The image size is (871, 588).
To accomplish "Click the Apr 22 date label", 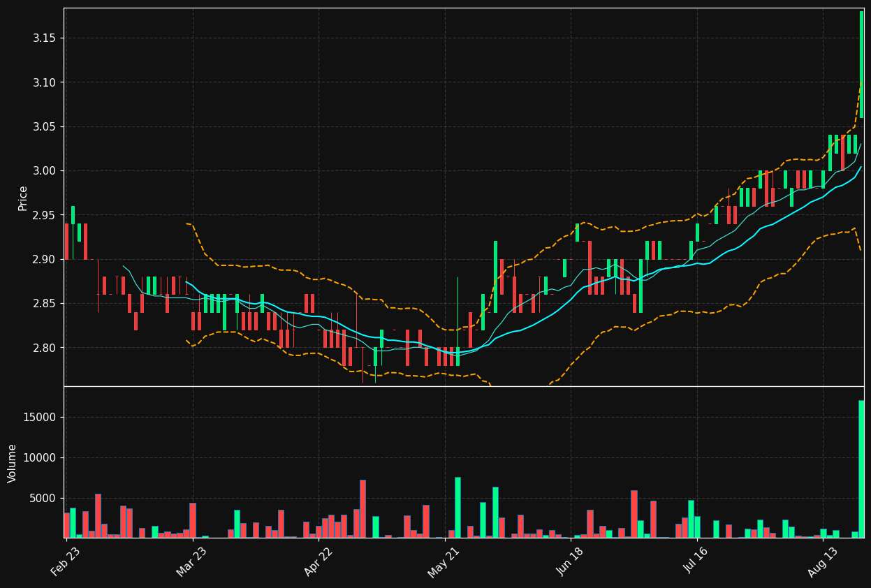I will pos(318,561).
